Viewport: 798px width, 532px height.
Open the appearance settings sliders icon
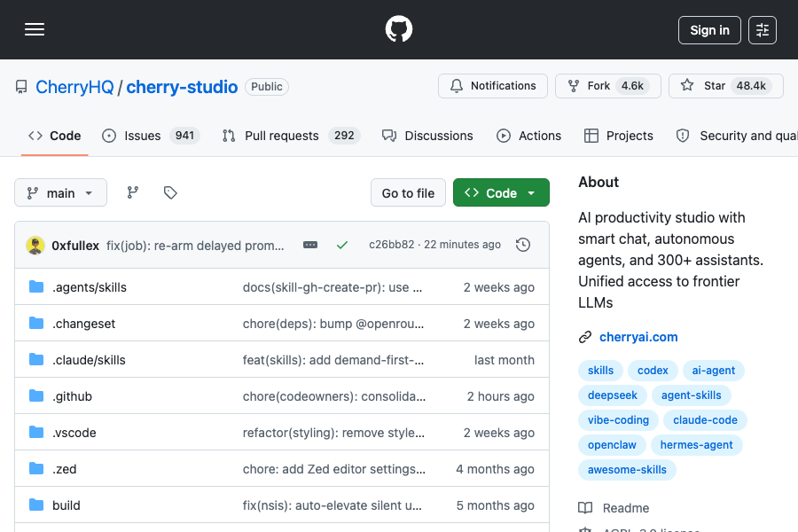tap(763, 30)
